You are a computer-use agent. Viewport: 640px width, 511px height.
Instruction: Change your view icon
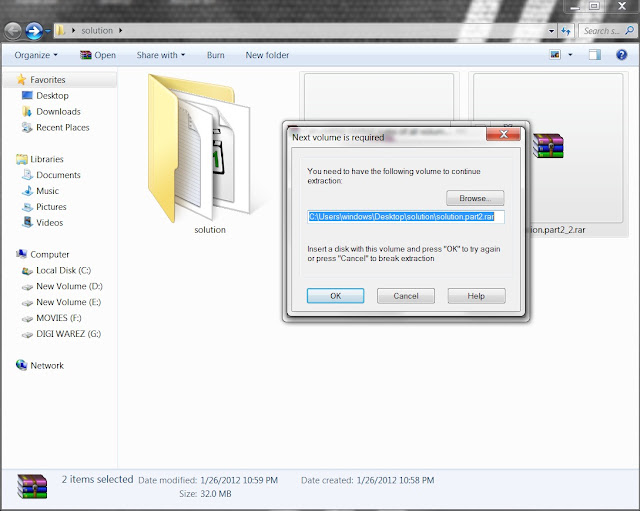[x=555, y=55]
